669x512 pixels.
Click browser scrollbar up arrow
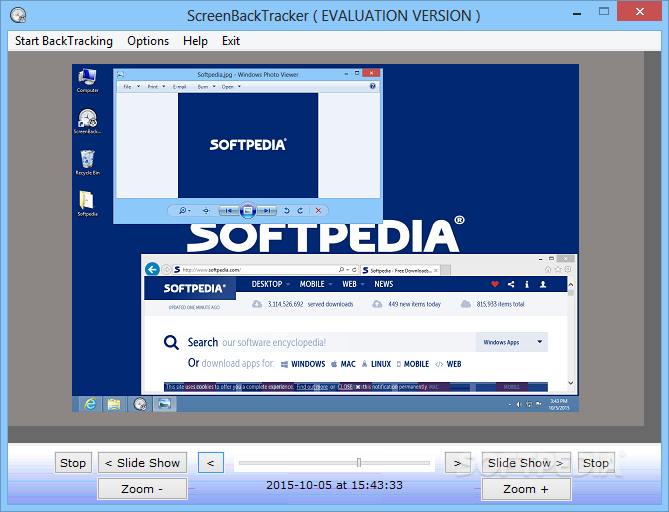pos(571,284)
